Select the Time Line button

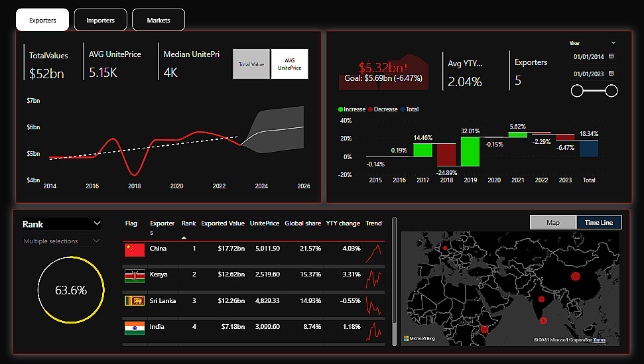pos(599,222)
